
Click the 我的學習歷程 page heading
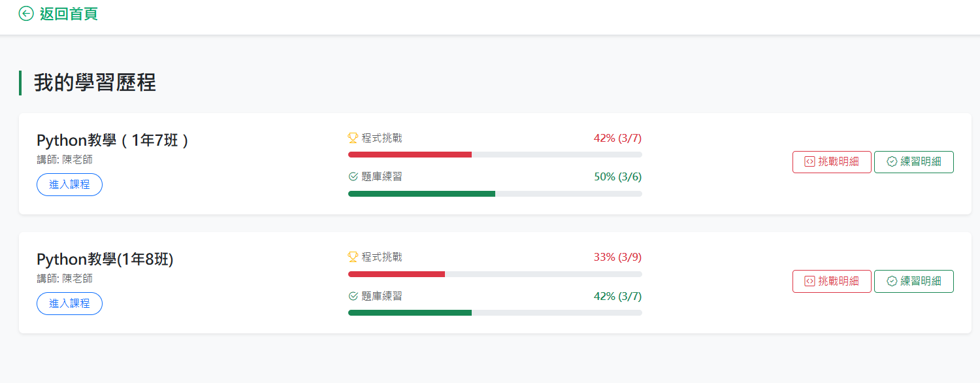pyautogui.click(x=95, y=83)
